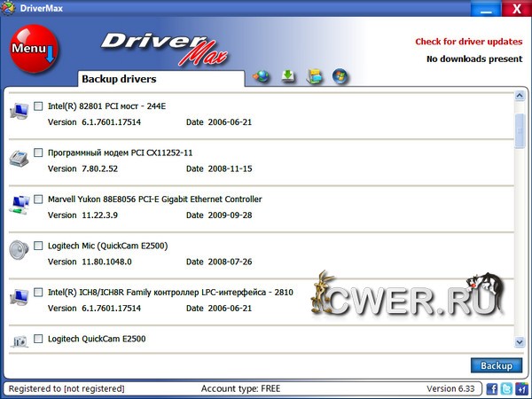532x399 pixels.
Task: Click Check for driver updates link
Action: [x=469, y=42]
